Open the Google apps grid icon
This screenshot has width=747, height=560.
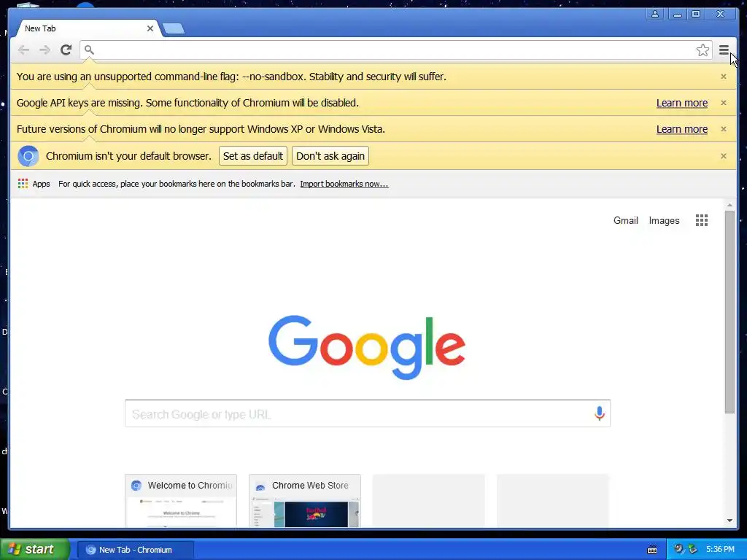click(x=701, y=220)
